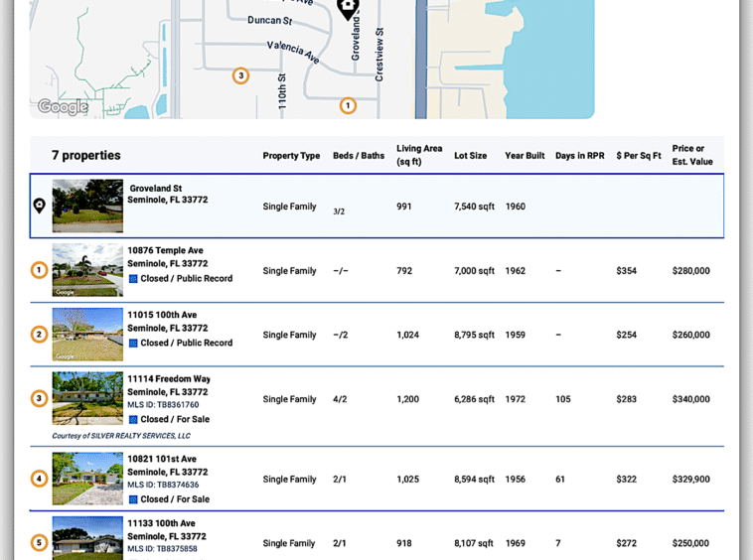The width and height of the screenshot is (753, 560).
Task: Select map marker number 1 on the map
Action: (x=348, y=105)
